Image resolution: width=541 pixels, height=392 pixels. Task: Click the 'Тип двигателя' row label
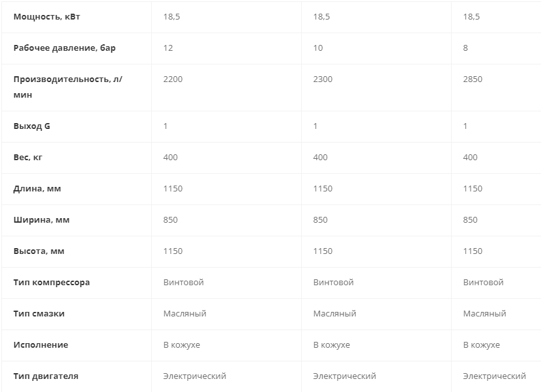coord(46,376)
